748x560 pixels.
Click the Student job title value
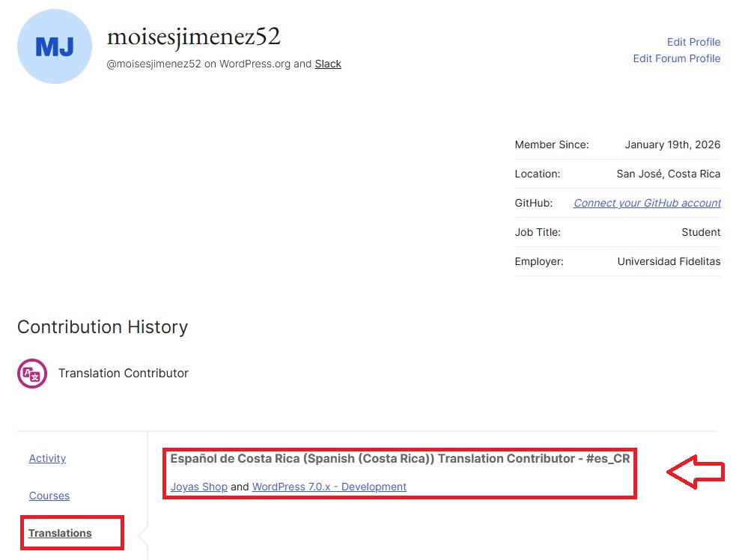(x=701, y=232)
